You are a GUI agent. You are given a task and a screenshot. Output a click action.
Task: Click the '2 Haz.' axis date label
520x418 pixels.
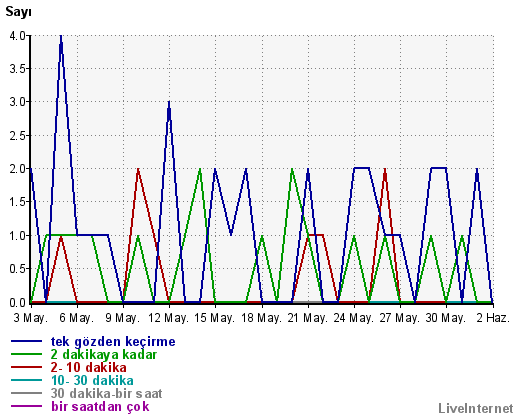(493, 318)
